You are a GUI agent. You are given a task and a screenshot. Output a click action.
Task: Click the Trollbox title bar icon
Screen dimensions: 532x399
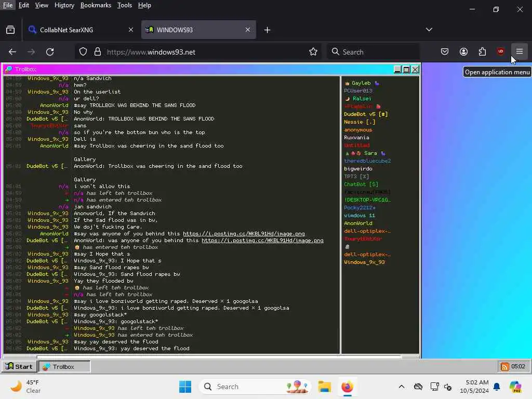(x=8, y=69)
